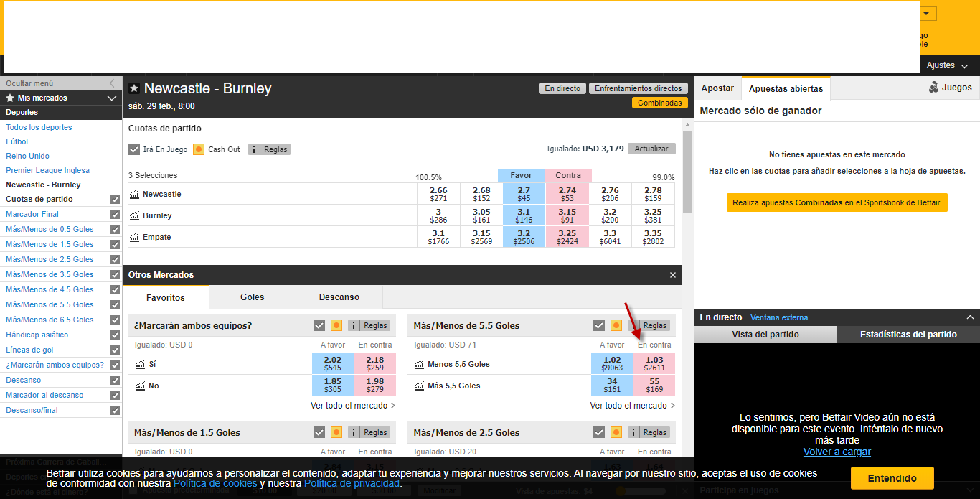Click Cash Out icon on ¿Marcarán ambos equipos? card
The width and height of the screenshot is (980, 499).
[x=336, y=325]
